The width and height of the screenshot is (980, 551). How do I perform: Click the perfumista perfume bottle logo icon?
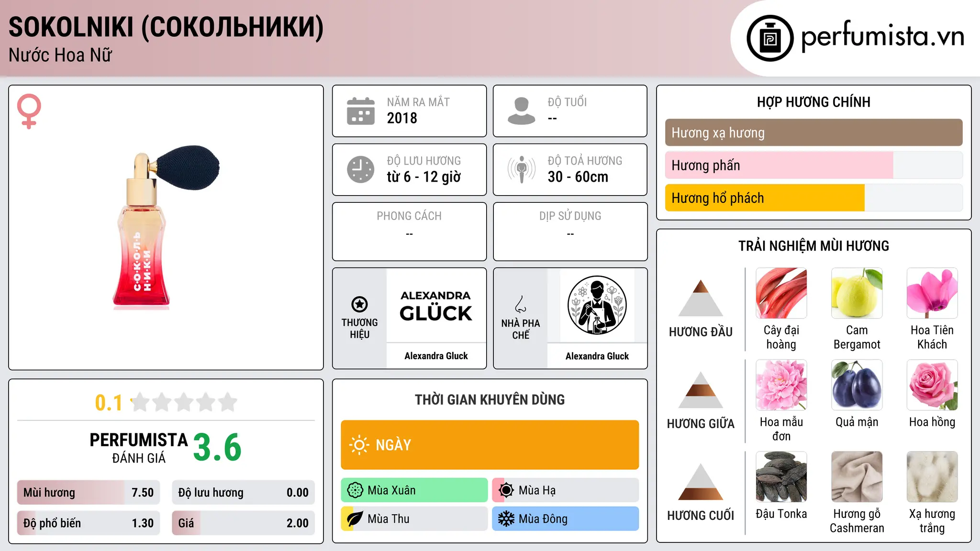coord(770,38)
